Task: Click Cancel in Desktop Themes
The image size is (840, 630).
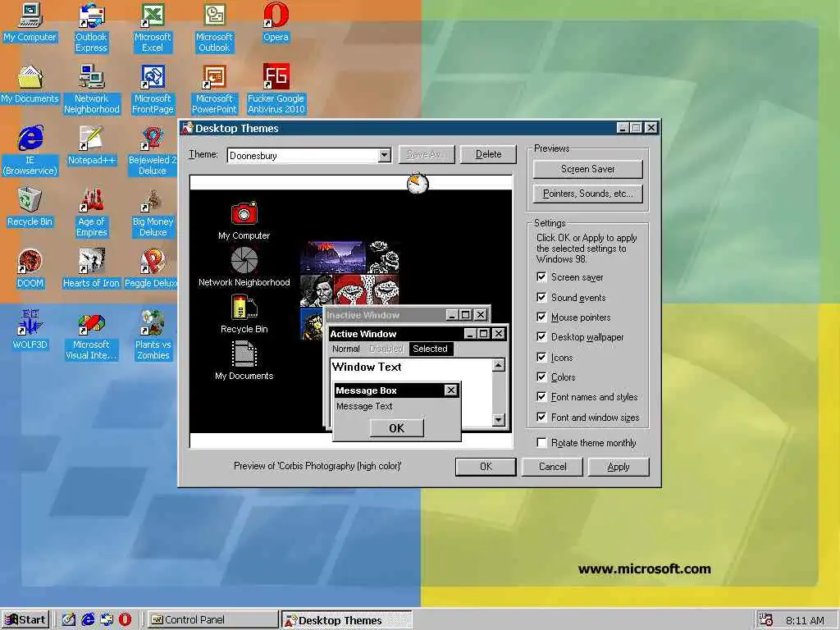Action: click(552, 467)
